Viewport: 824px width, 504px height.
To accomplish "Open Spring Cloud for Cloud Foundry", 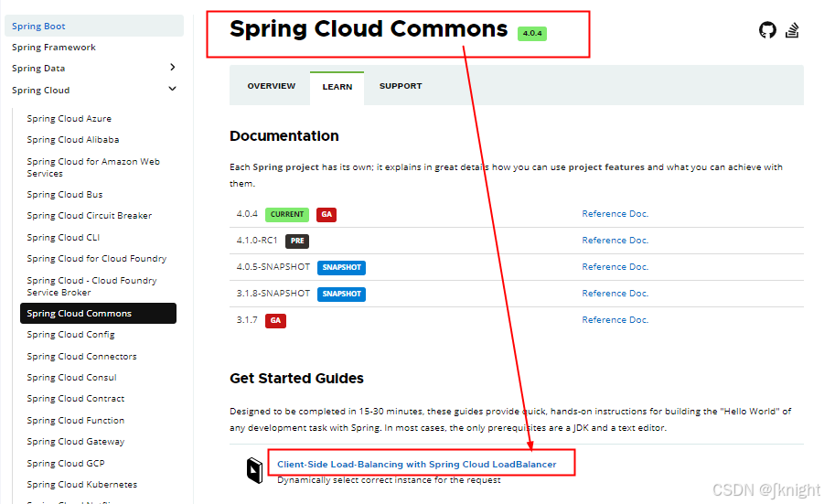I will tap(96, 259).
